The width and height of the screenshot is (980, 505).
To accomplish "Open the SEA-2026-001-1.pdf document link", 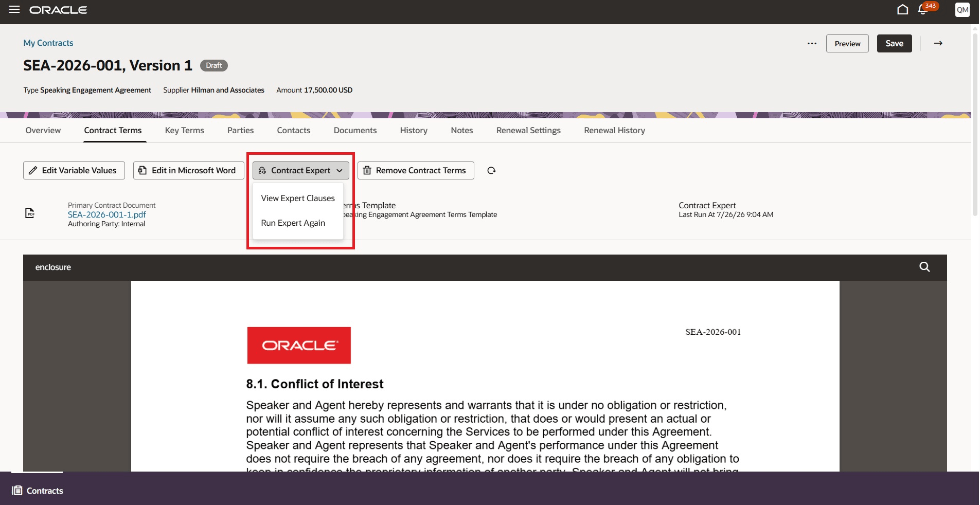I will click(107, 215).
